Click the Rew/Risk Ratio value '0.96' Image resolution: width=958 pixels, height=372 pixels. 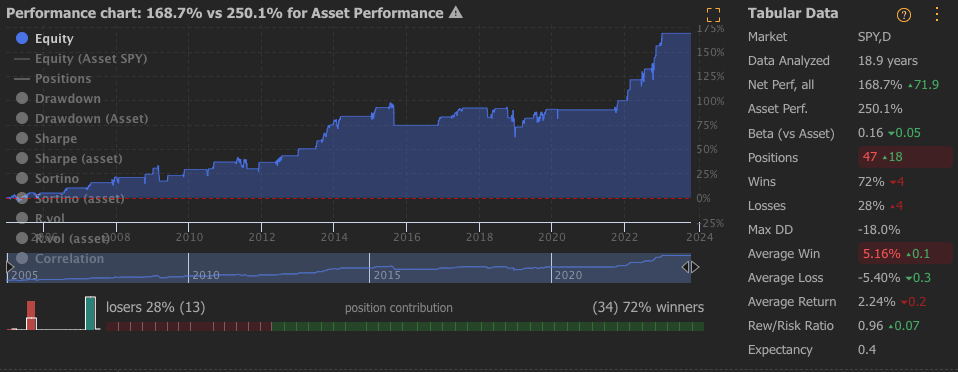click(871, 326)
